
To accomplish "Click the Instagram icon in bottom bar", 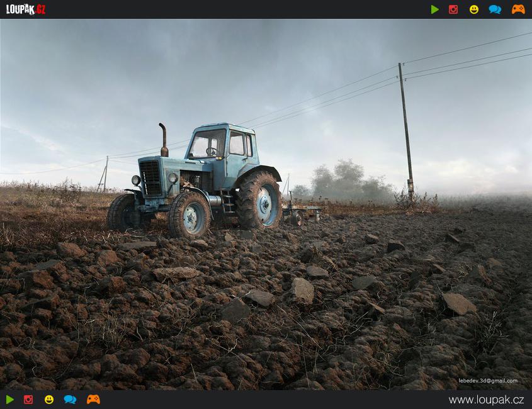I will tap(28, 400).
